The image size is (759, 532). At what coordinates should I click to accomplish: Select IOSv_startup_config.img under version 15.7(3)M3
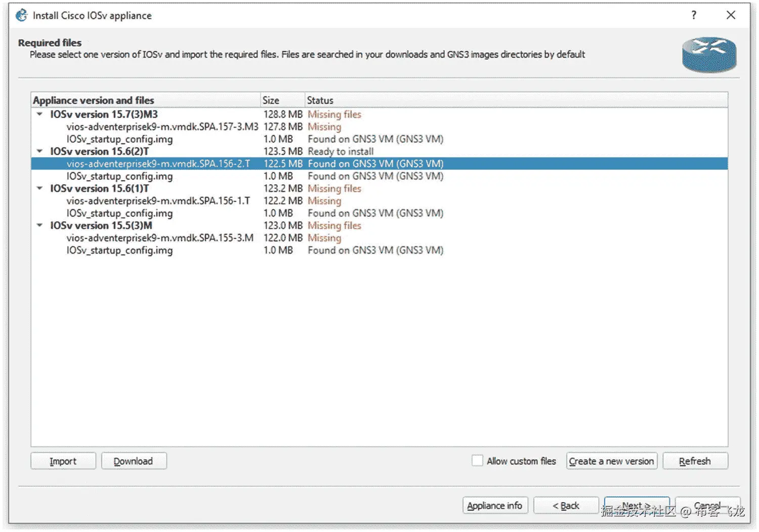pyautogui.click(x=379, y=139)
